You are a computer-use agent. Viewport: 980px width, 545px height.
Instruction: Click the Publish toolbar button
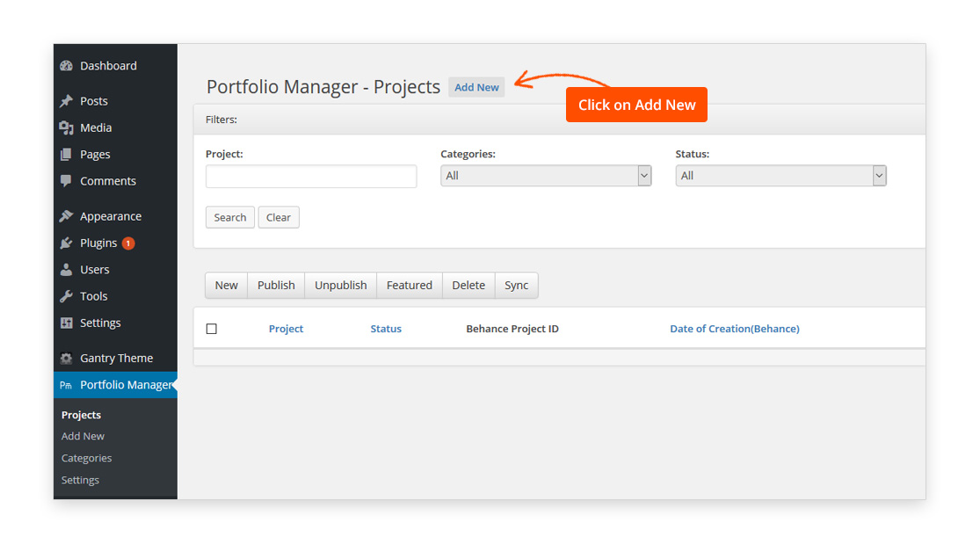[276, 286]
